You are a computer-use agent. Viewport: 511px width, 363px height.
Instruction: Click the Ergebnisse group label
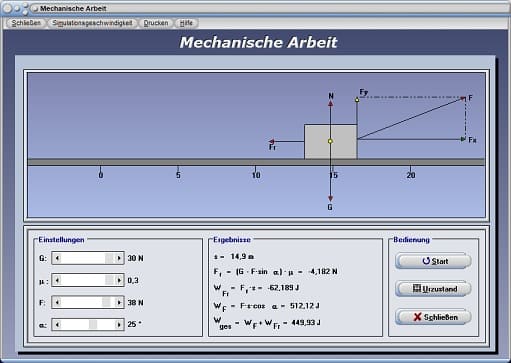(x=232, y=240)
